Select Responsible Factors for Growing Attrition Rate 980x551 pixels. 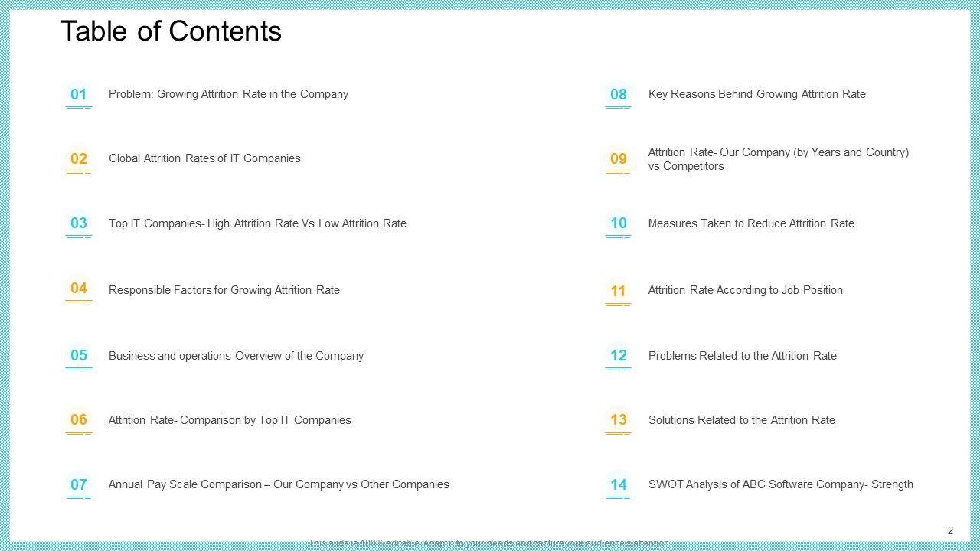pos(224,290)
